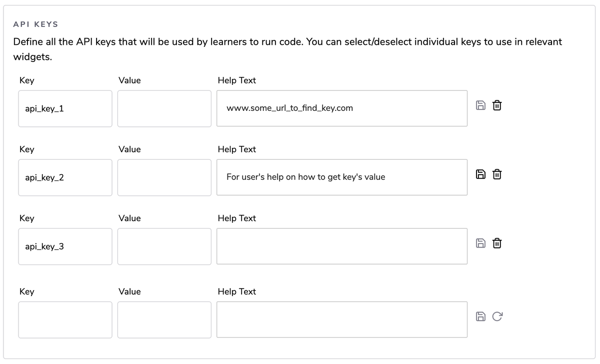Click the empty Help Text for api_key_3
The image size is (600, 364).
pyautogui.click(x=342, y=246)
